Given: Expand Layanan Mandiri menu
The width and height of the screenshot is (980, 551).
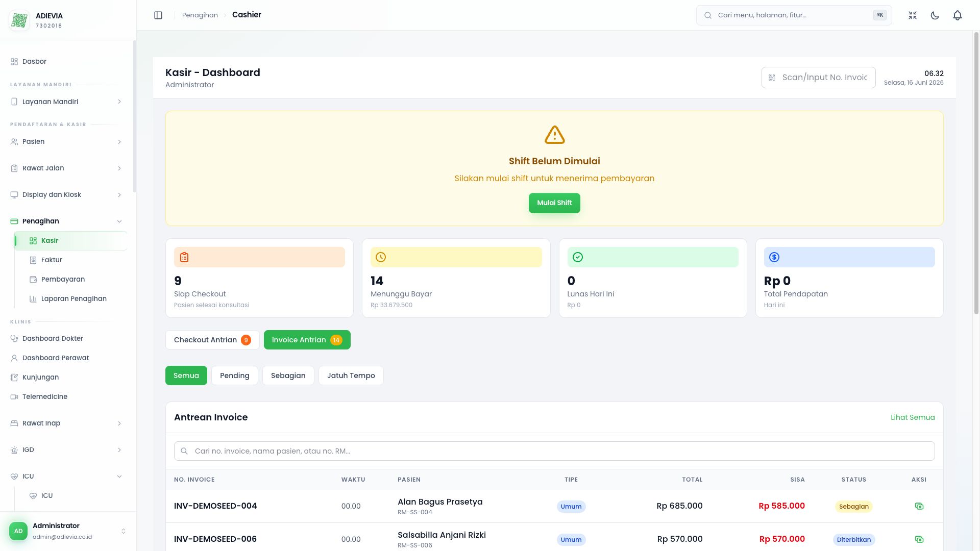Looking at the screenshot, I should pos(66,102).
